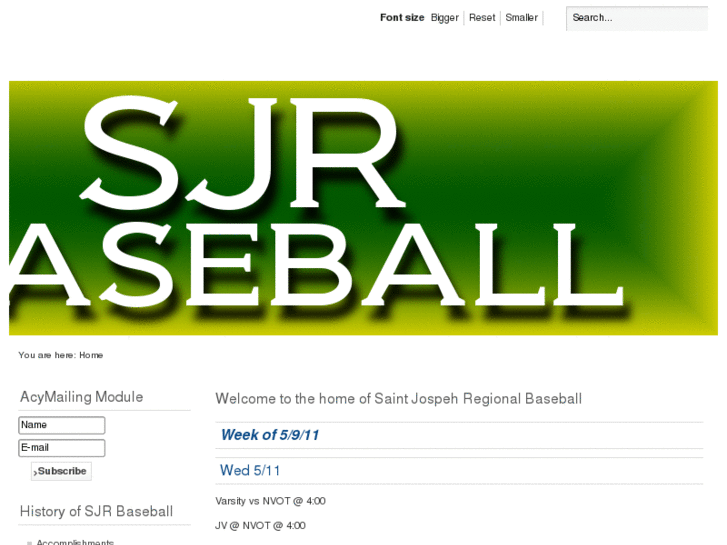Open the Week of 5/9/11 link

pyautogui.click(x=270, y=435)
